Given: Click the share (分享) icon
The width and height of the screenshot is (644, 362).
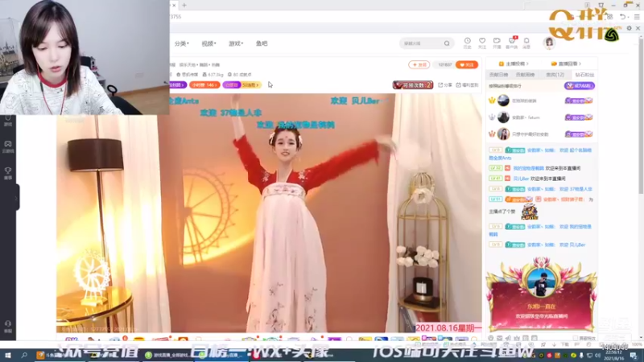Looking at the screenshot, I should pyautogui.click(x=440, y=85).
